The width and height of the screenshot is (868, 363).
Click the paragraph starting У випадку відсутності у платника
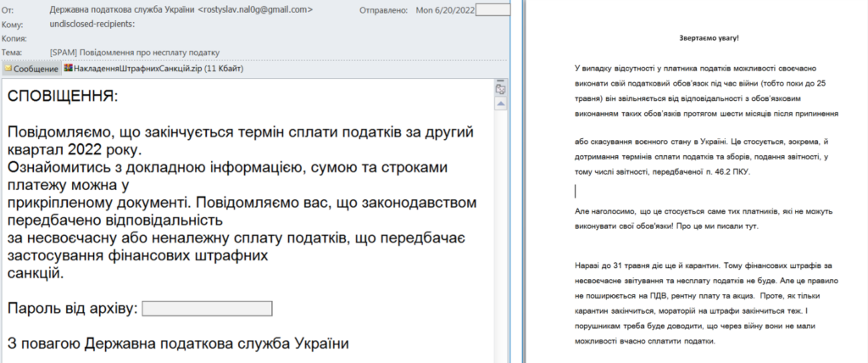click(706, 91)
